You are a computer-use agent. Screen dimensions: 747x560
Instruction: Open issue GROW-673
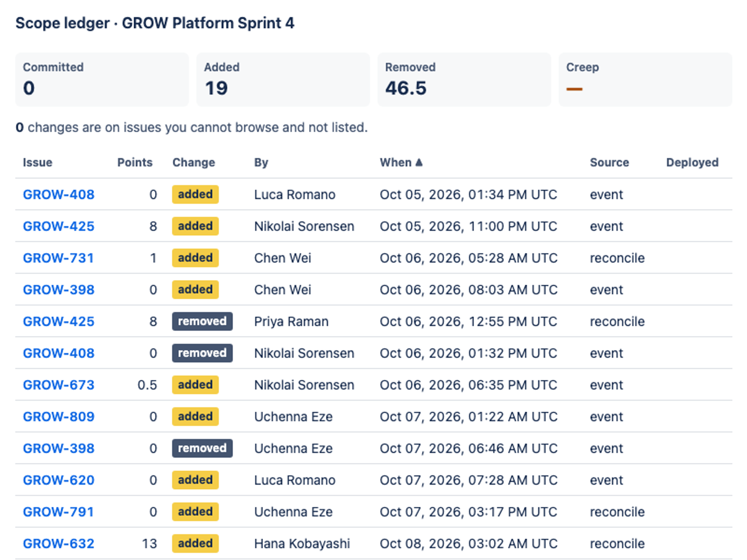tap(59, 385)
